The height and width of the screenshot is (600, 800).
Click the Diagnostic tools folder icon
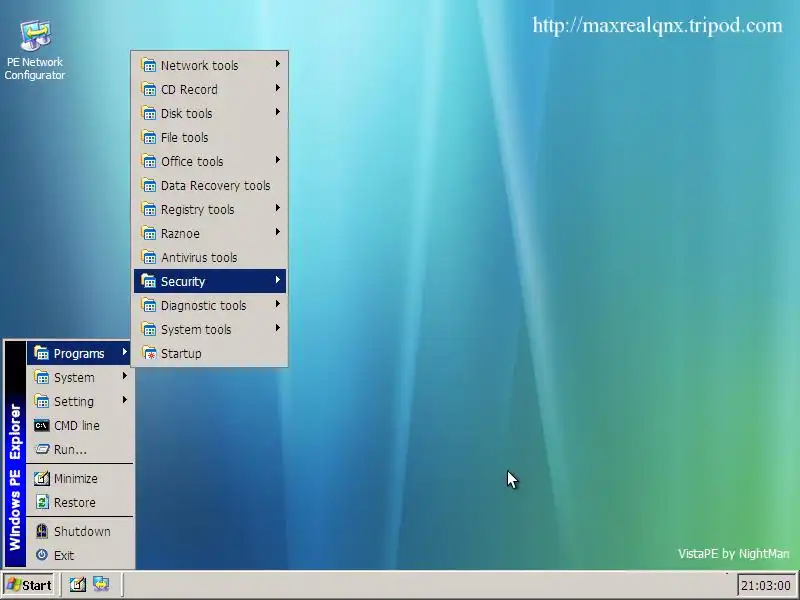click(148, 305)
